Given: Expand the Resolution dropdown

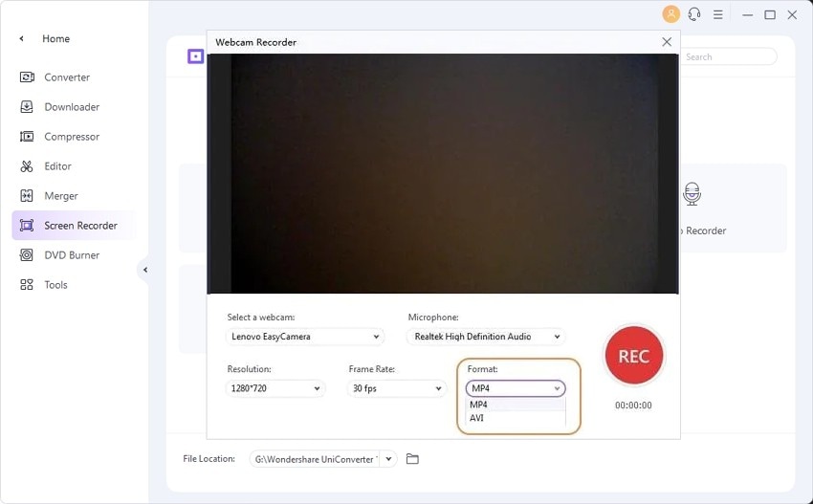Looking at the screenshot, I should [x=275, y=388].
